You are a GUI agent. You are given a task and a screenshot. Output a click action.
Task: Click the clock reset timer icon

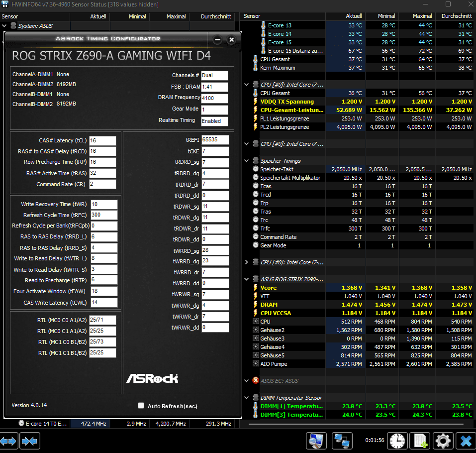pos(397,441)
